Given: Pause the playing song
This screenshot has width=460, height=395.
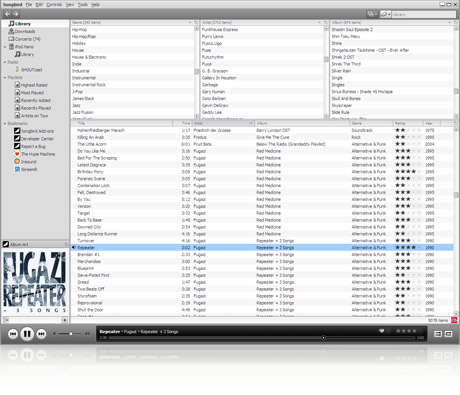Looking at the screenshot, I should (27, 334).
